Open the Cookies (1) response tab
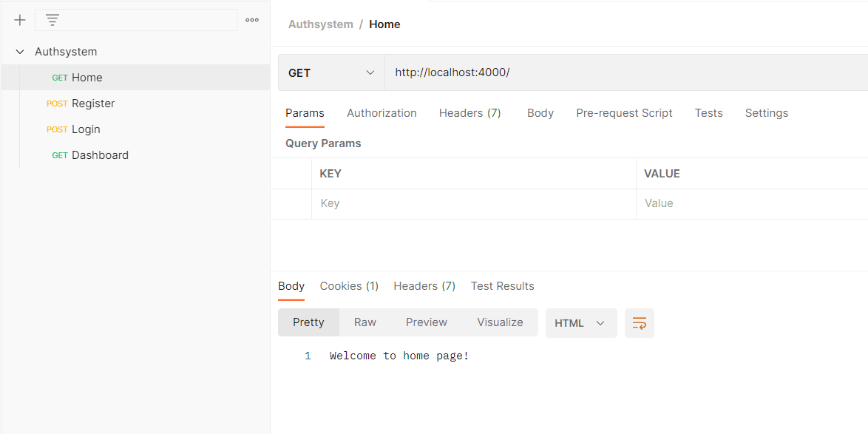 349,286
